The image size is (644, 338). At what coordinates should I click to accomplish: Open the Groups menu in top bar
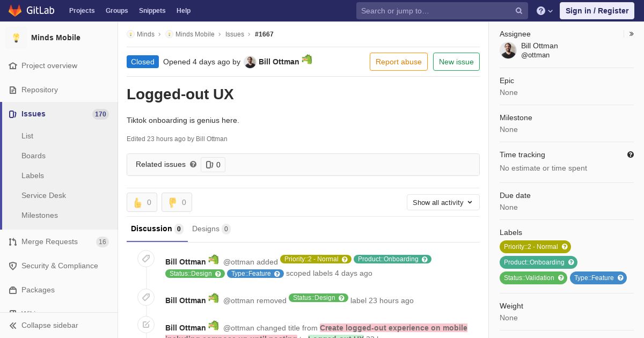116,11
